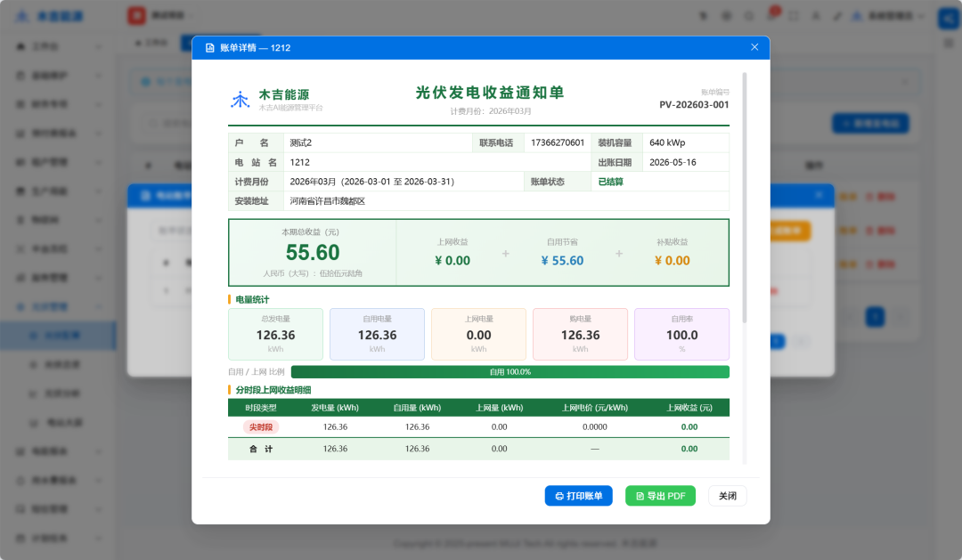
Task: Open the user account dropdown in top bar
Action: pyautogui.click(x=888, y=16)
